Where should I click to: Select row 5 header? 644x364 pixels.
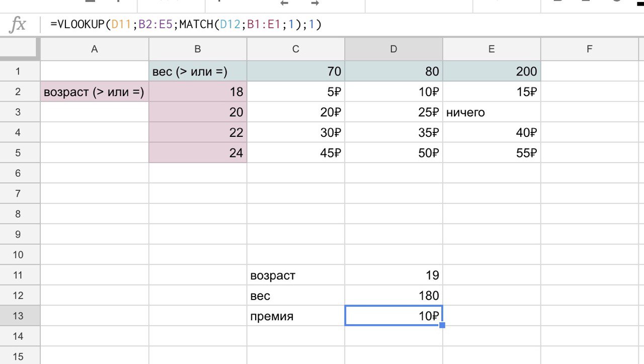tap(18, 153)
